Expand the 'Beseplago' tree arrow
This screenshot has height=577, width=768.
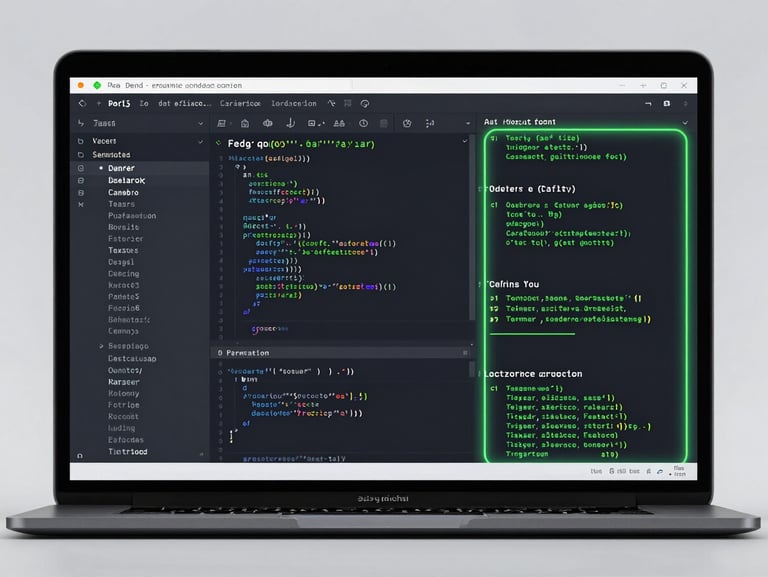(101, 346)
